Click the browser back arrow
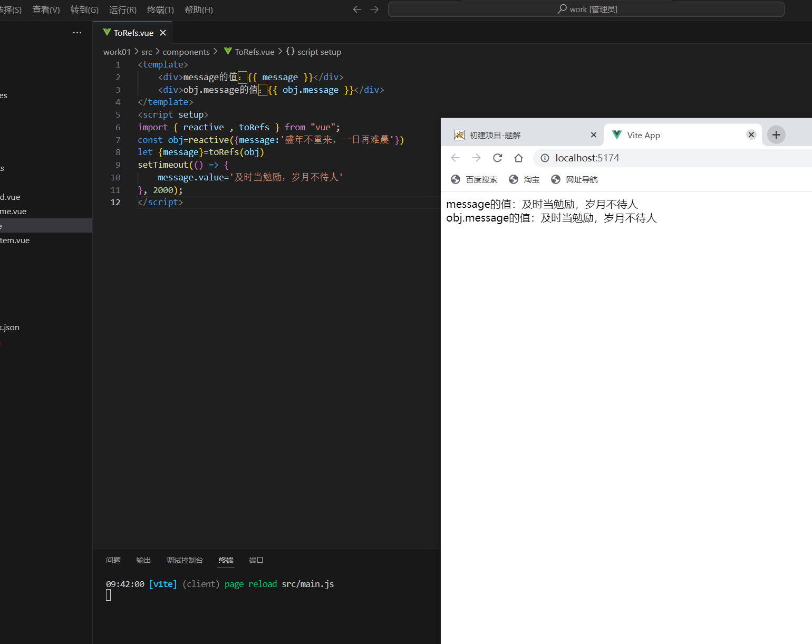Viewport: 812px width, 644px height. [x=456, y=158]
